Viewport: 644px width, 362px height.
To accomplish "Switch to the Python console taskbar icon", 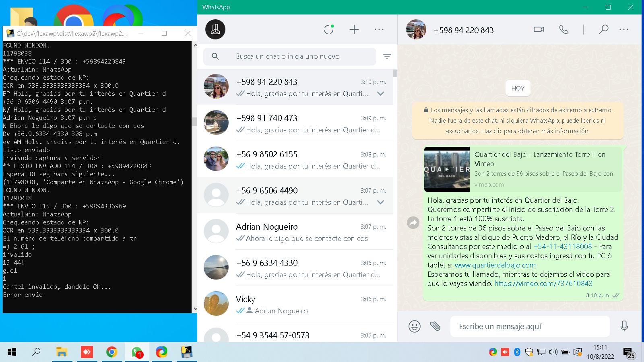I will (186, 352).
